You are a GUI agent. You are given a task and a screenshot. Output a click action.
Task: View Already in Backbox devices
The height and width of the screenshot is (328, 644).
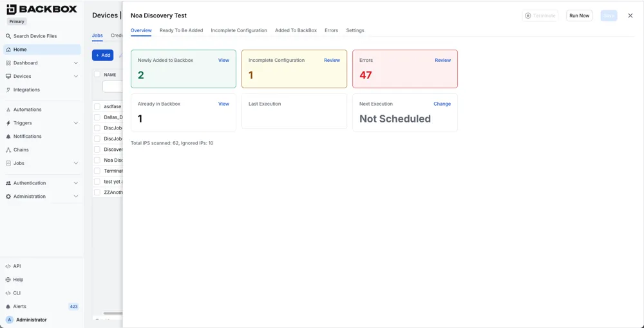[x=223, y=104]
